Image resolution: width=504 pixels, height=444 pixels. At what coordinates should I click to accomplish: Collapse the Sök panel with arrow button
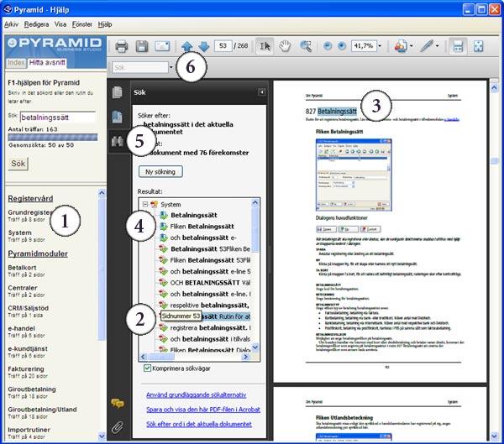coord(261,92)
